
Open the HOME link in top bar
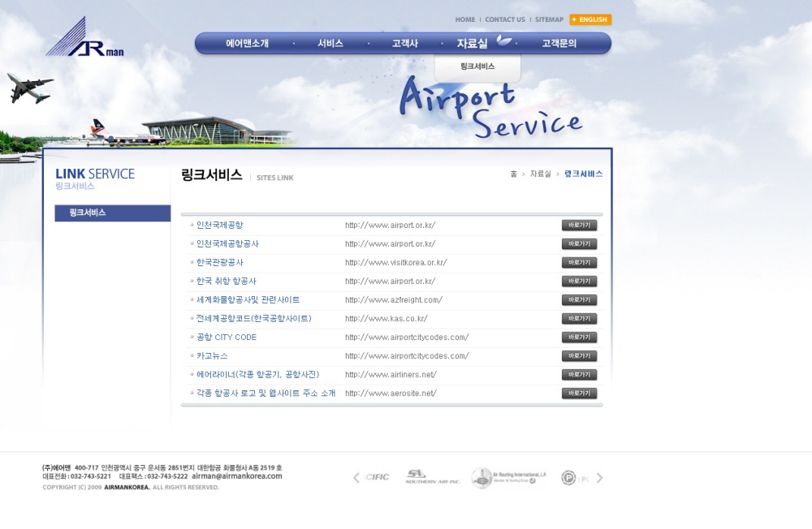point(465,19)
